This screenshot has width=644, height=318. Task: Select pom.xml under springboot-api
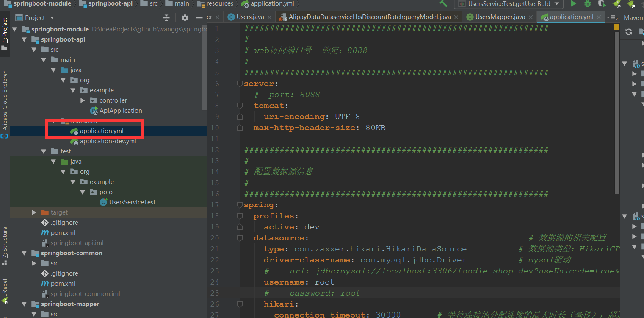tap(58, 233)
